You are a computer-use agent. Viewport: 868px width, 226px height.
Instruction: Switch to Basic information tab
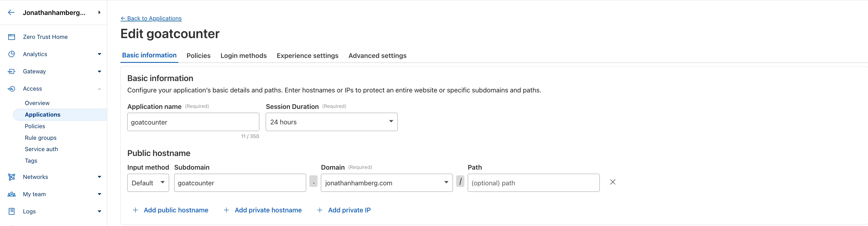tap(149, 56)
